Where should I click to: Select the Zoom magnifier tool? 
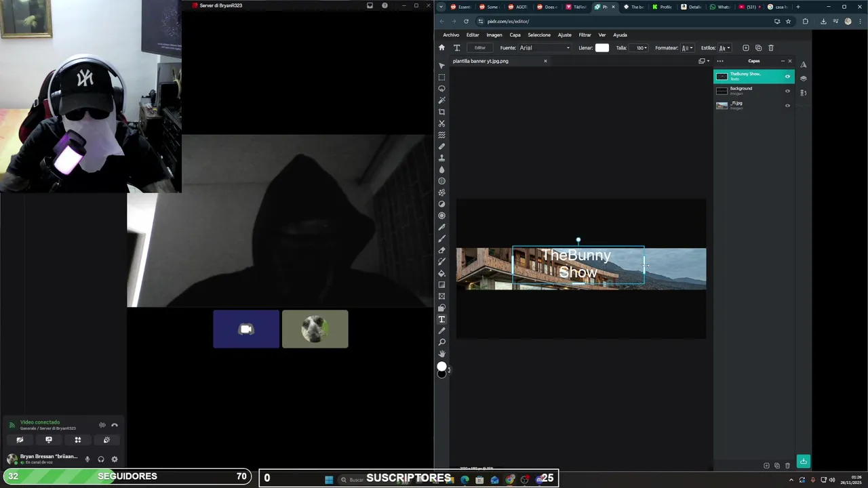click(x=441, y=342)
